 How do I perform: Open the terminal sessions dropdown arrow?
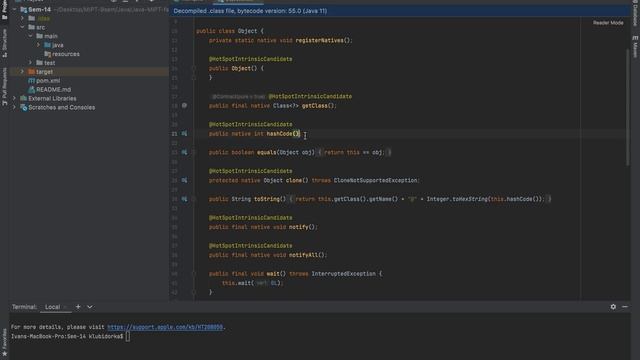(x=90, y=307)
